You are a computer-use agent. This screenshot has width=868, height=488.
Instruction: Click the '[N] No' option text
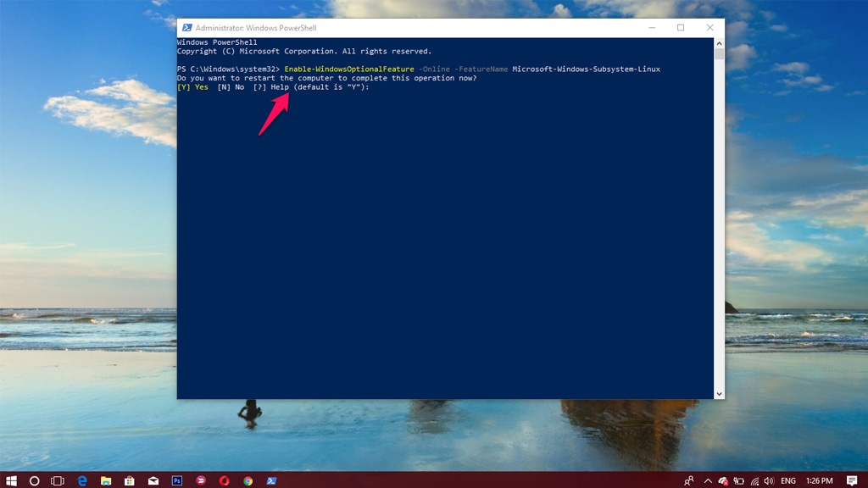[x=231, y=87]
